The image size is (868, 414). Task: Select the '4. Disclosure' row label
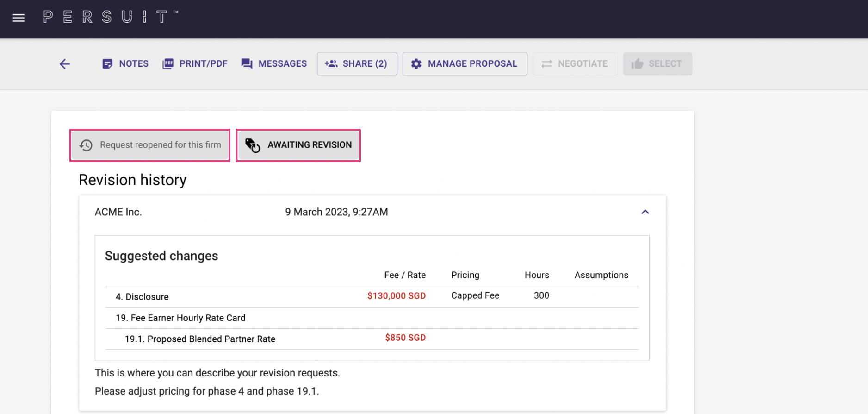[142, 297]
